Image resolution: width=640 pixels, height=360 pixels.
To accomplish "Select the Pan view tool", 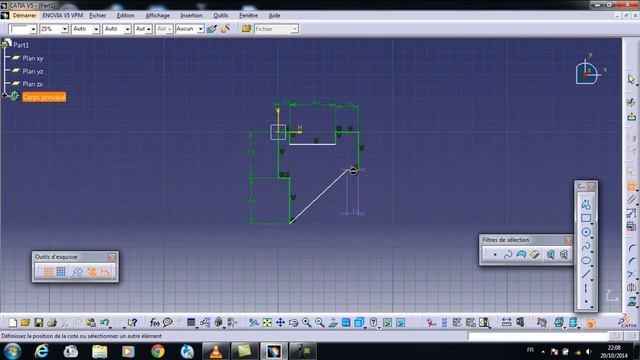I will (280, 323).
